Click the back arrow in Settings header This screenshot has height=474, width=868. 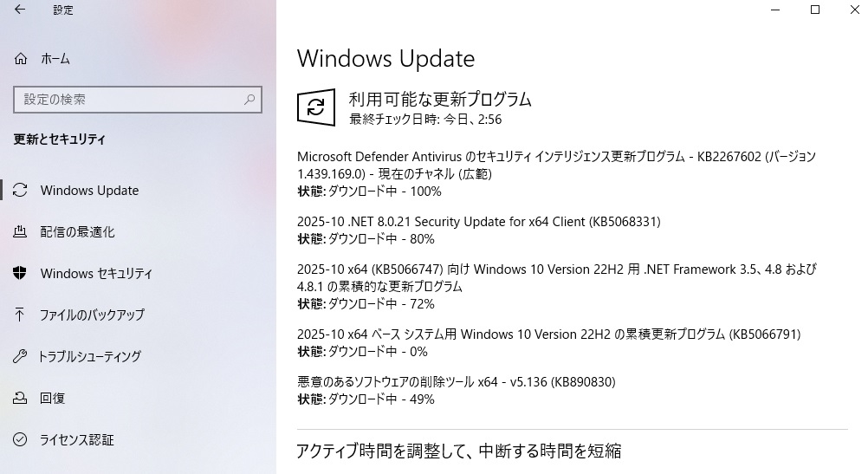coord(20,10)
